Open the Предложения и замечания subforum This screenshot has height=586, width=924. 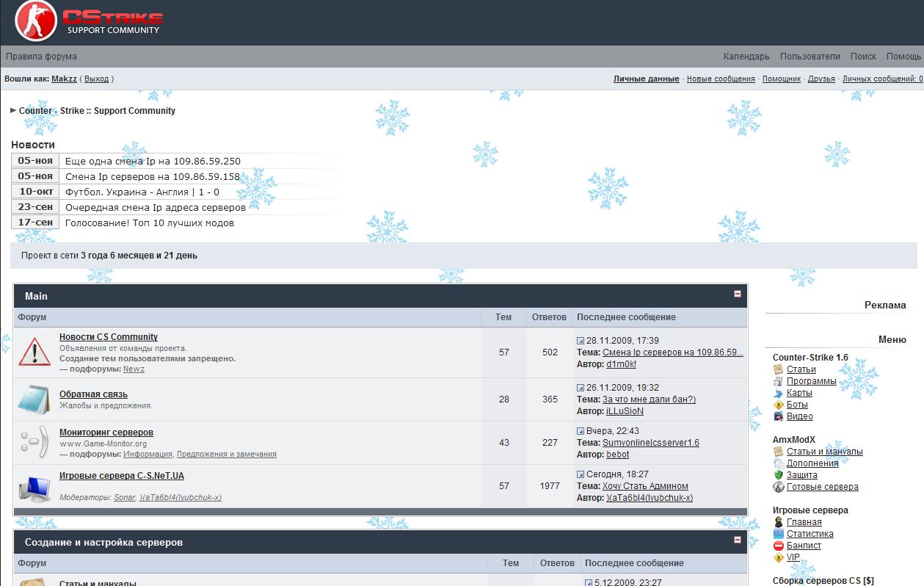227,455
